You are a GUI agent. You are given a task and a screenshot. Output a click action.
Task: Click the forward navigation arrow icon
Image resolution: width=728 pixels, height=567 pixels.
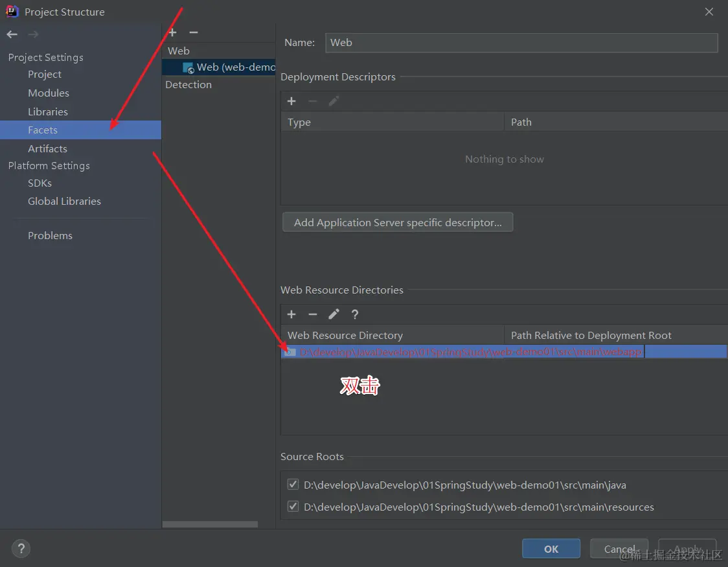coord(33,34)
